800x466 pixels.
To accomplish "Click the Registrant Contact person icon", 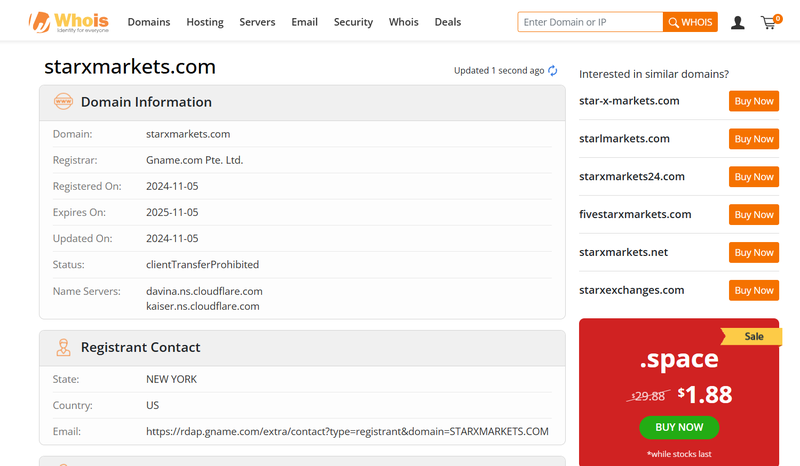I will pyautogui.click(x=63, y=347).
